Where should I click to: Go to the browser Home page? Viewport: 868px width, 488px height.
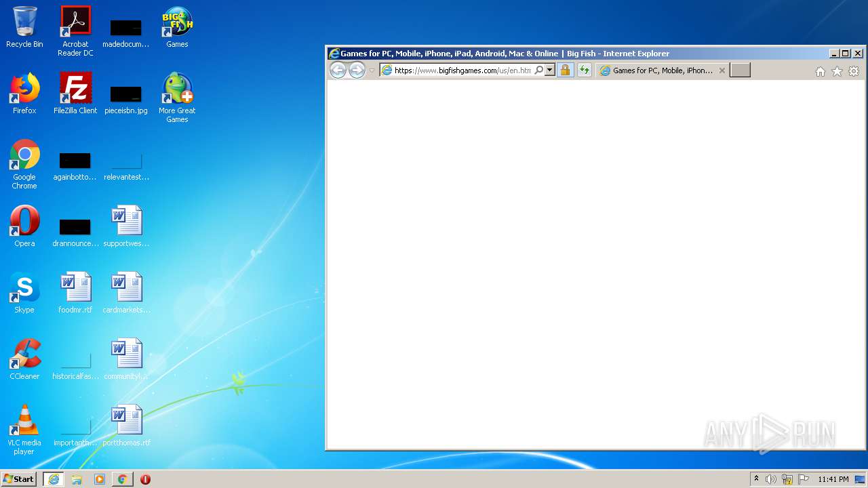coord(820,71)
